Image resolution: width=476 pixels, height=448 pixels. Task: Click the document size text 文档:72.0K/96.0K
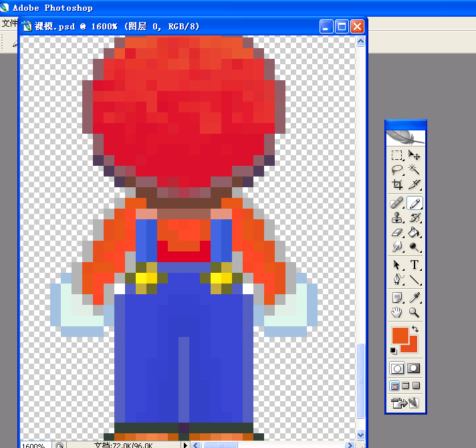click(123, 445)
